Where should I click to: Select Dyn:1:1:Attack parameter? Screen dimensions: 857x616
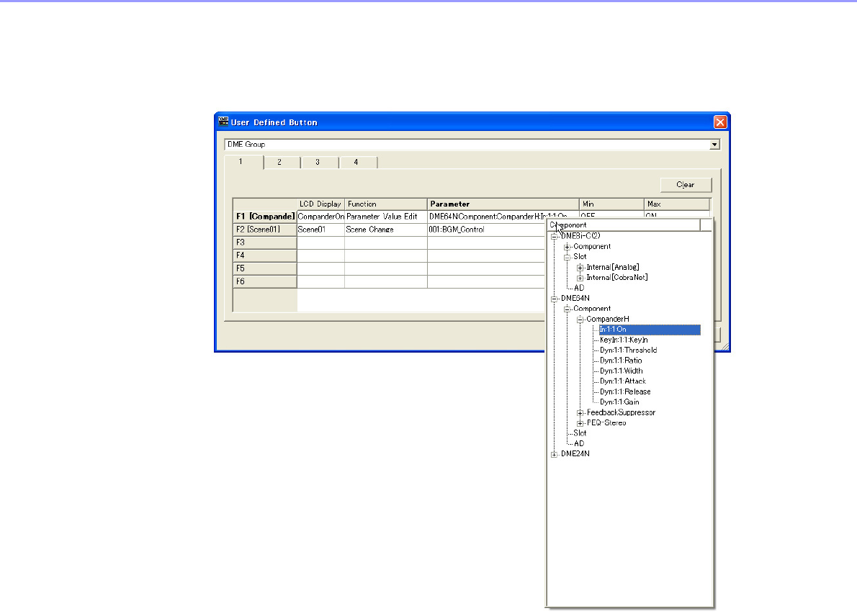point(622,381)
